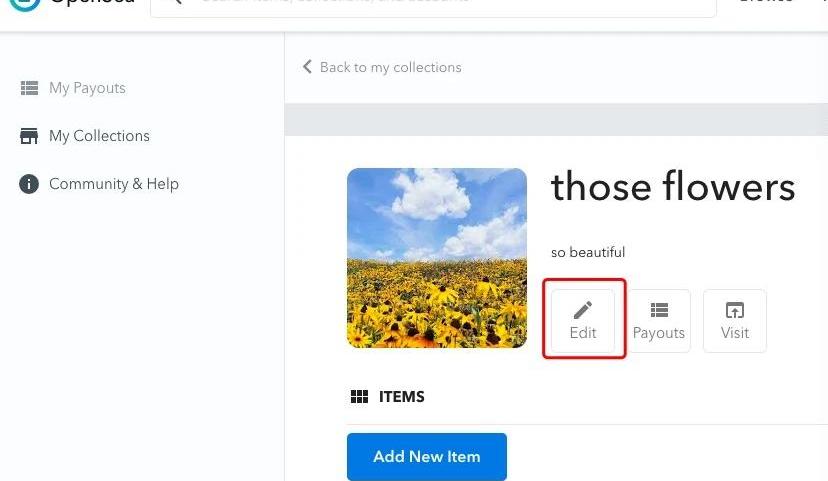Open Community & Help sidebar entry
The width and height of the screenshot is (828, 481).
point(113,184)
